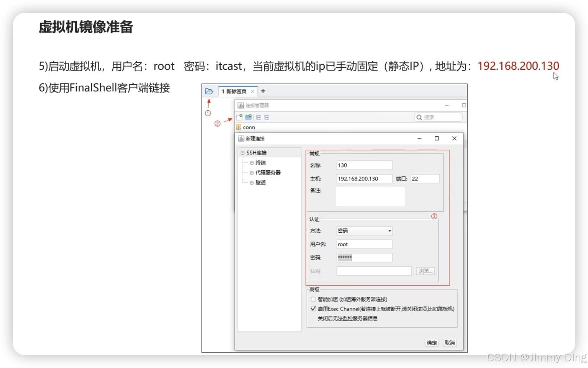Click the 关闭后无法监控服务器信息 note
588x368 pixels.
(348, 319)
